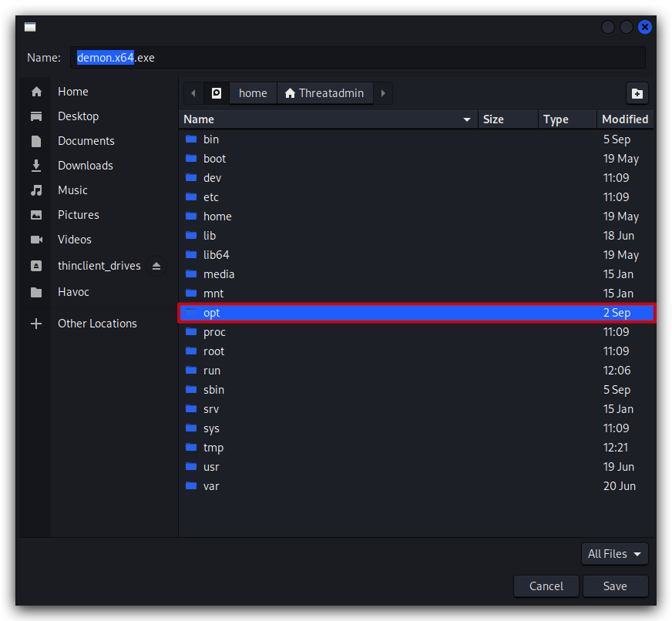Click the create new folder icon
Viewport: 672px width, 621px height.
point(637,93)
